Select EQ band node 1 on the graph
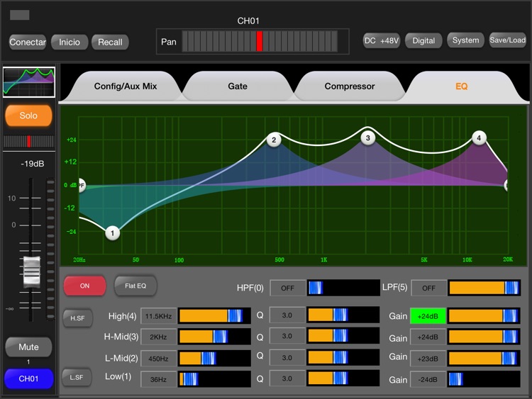Viewport: 532px width, 399px height. (x=112, y=233)
